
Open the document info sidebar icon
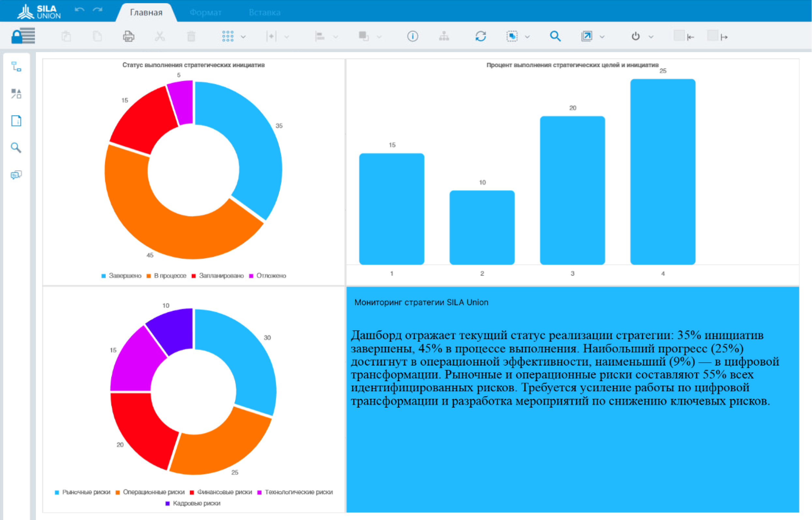[16, 121]
